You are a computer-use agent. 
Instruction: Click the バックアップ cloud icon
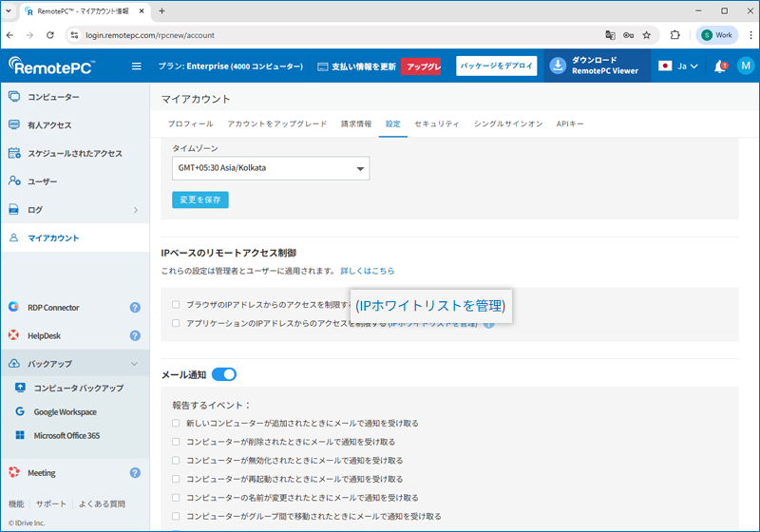pyautogui.click(x=14, y=364)
